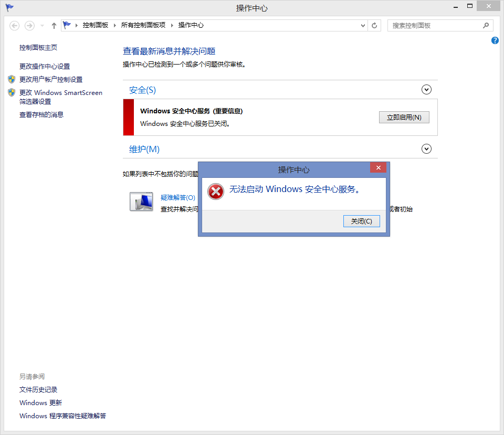Collapse the 安全(S) section chevron
Image resolution: width=504 pixels, height=435 pixels.
click(426, 89)
